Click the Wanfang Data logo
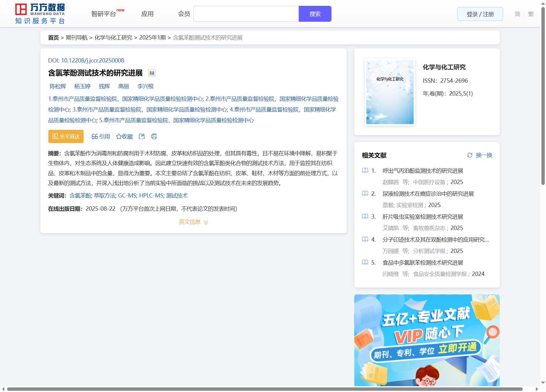Viewport: 546px width, 392px height. tap(40, 14)
